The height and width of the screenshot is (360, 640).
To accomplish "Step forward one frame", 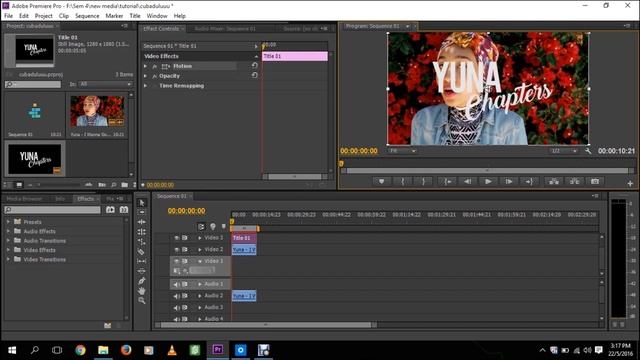I will pos(509,182).
